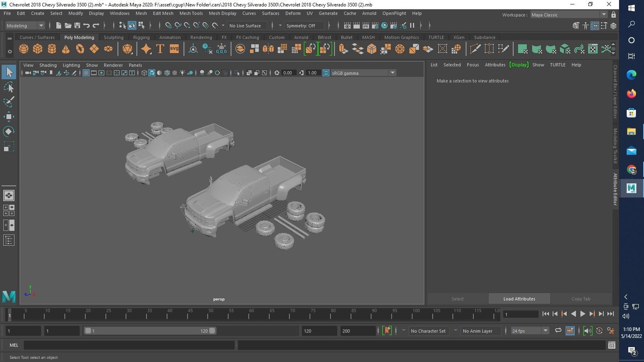Switch to the Rigging shelf tab
The height and width of the screenshot is (362, 644).
pyautogui.click(x=141, y=37)
